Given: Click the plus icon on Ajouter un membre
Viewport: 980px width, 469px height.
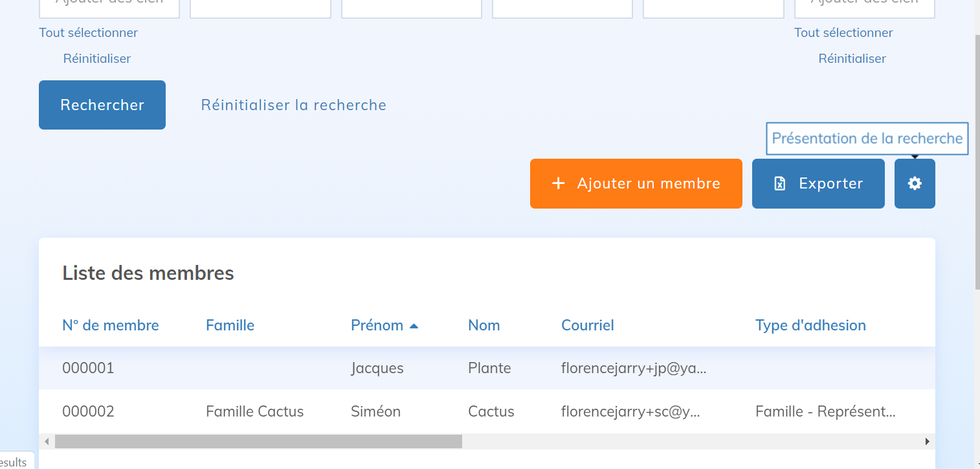Looking at the screenshot, I should point(558,184).
